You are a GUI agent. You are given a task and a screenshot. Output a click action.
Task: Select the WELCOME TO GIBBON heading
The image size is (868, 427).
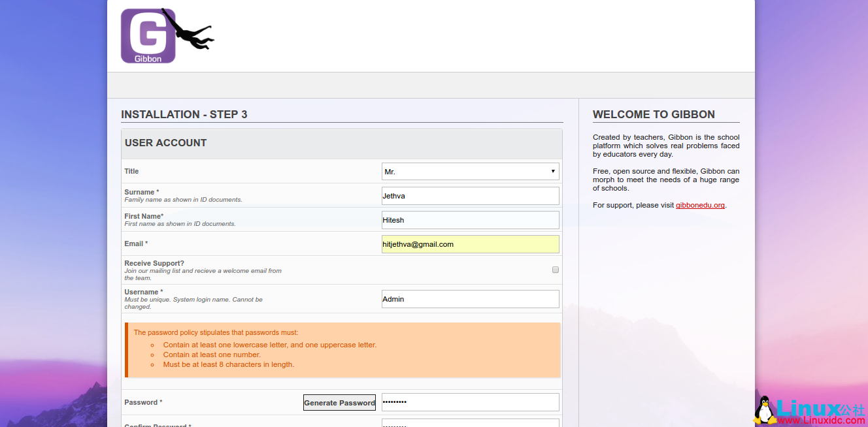(x=653, y=114)
